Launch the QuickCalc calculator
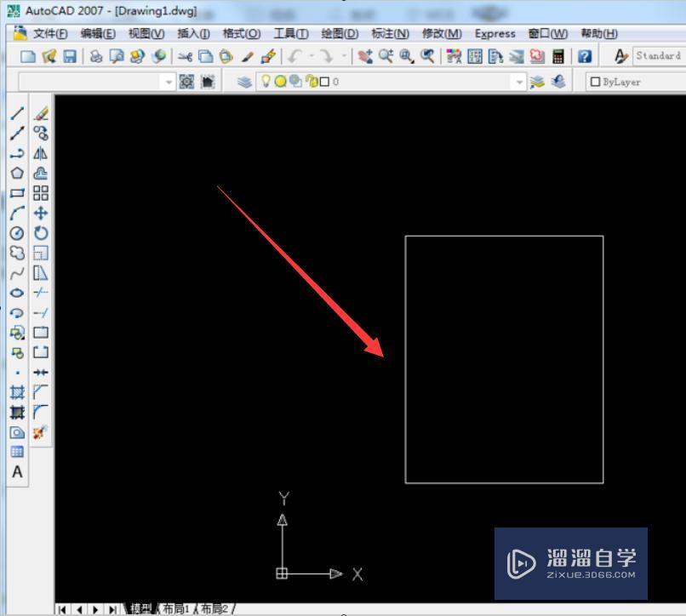Screen dimensions: 686x616 click(559, 56)
